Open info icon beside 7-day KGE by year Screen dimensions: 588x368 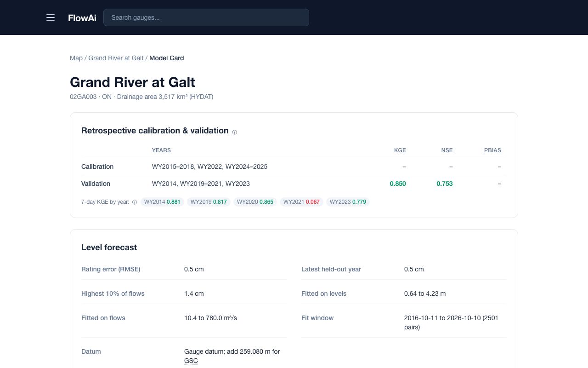click(135, 202)
